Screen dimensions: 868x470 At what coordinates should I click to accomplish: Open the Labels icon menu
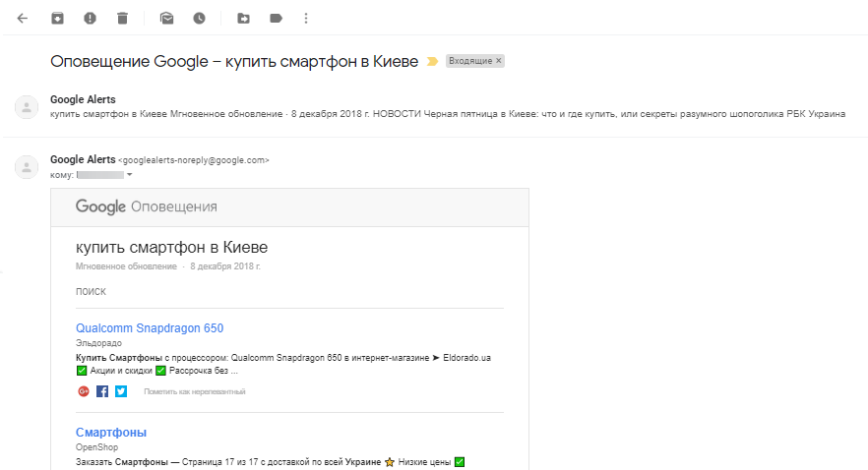coord(276,19)
